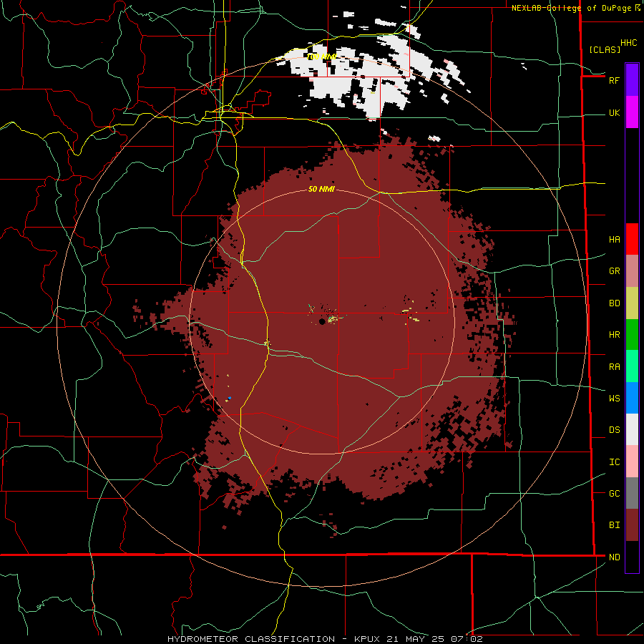Click the ND legend label
This screenshot has height=644, width=644.
click(614, 557)
